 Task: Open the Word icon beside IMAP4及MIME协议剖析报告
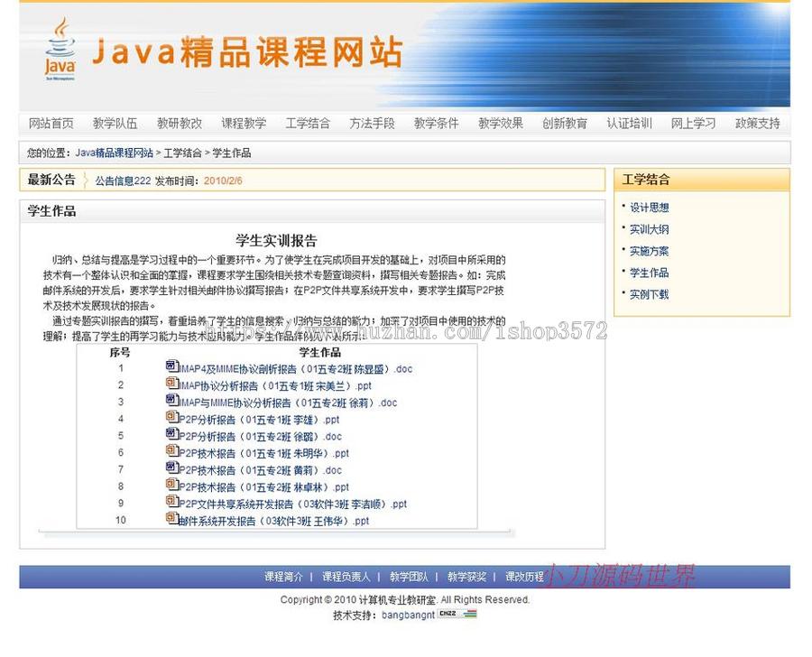point(170,367)
